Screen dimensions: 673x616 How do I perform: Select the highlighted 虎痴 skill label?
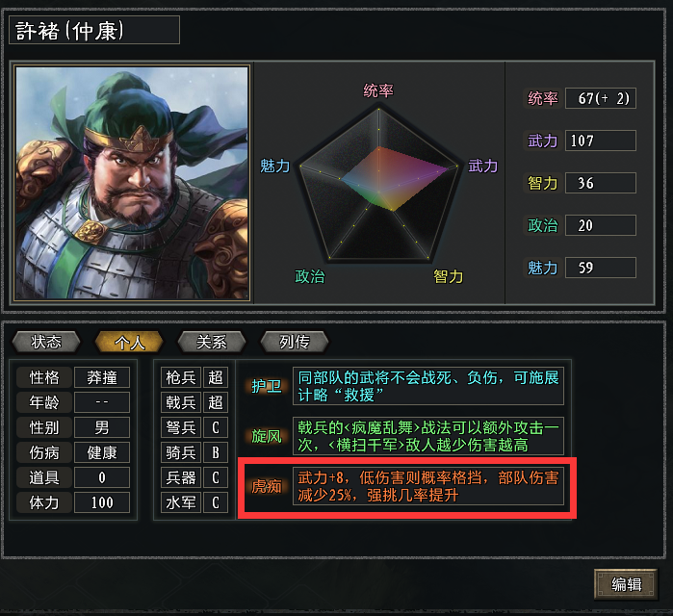[x=266, y=486]
